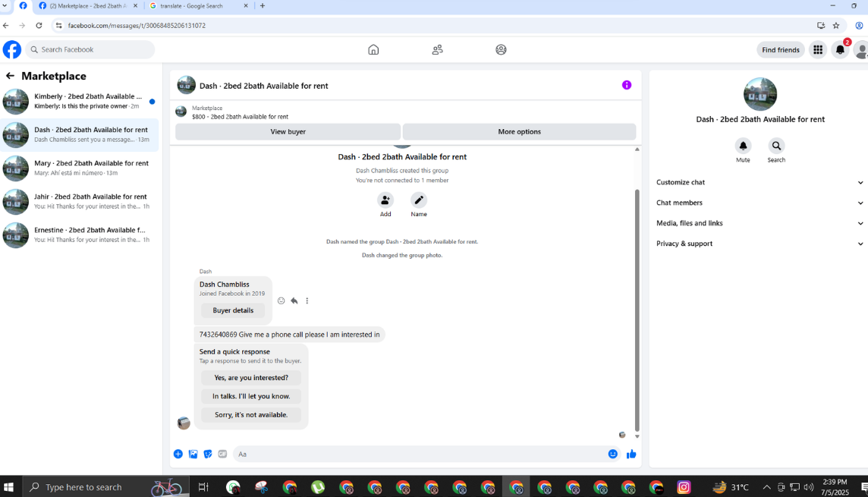Click Find friends button

pos(781,50)
